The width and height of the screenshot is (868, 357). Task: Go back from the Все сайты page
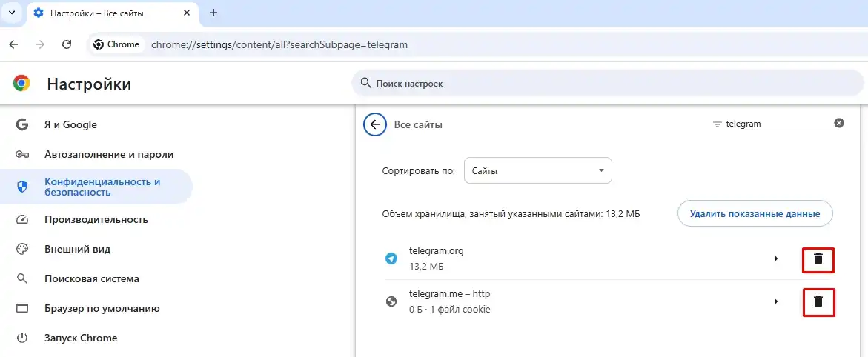click(x=375, y=124)
